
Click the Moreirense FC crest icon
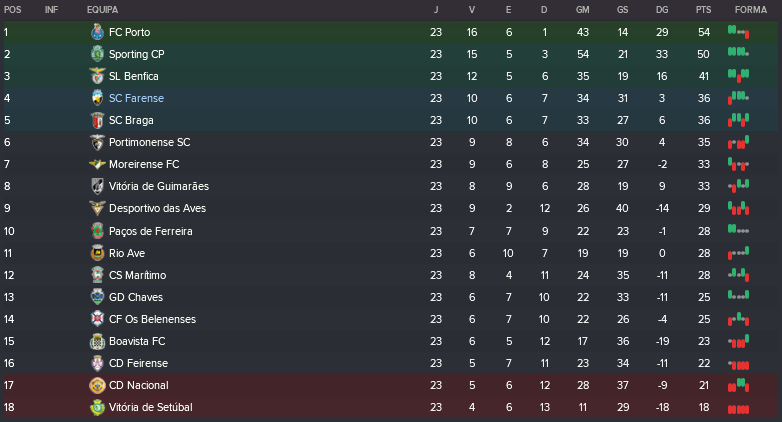click(97, 164)
